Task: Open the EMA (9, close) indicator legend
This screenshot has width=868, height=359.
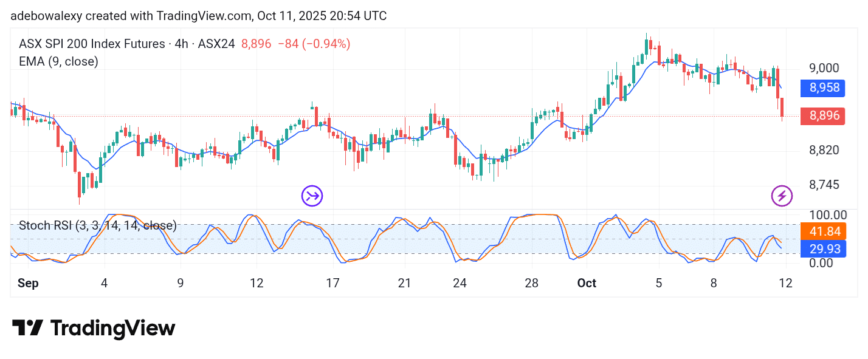Action: 58,61
